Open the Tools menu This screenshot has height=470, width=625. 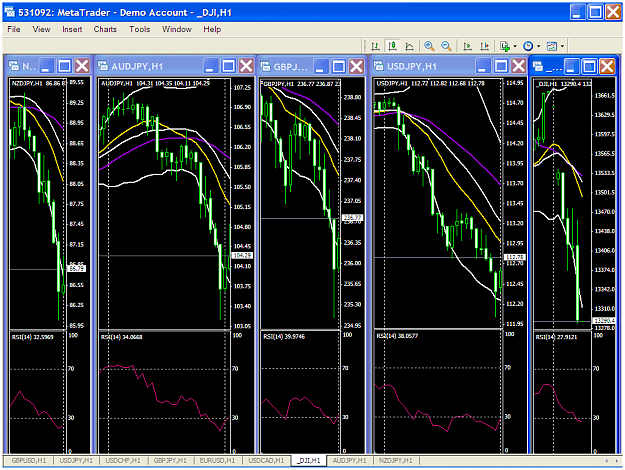click(140, 29)
